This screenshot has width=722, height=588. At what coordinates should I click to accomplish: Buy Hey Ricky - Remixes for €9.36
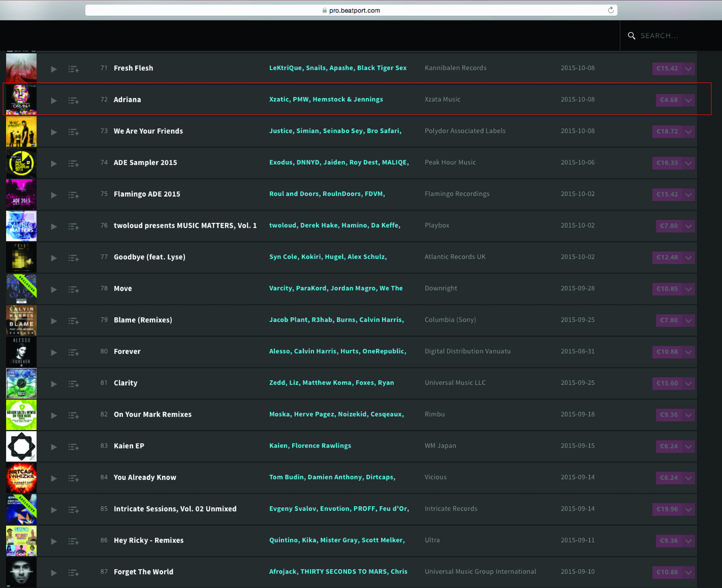point(669,541)
